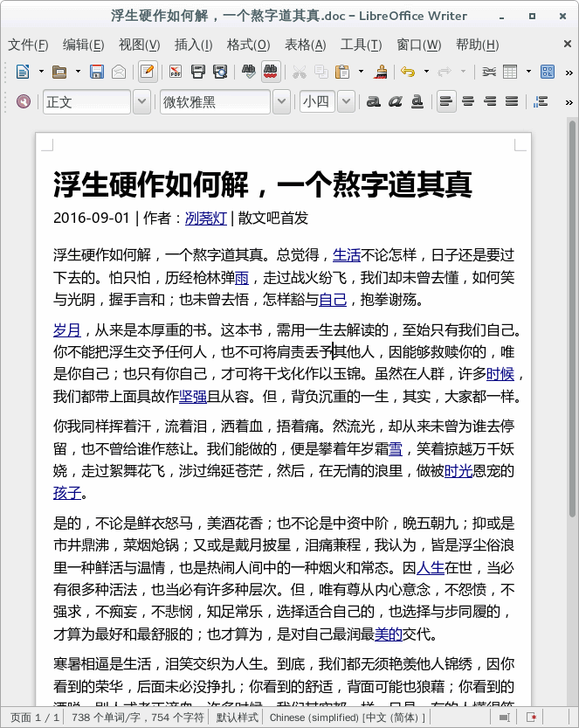Open the 格式(O) menu
The width and height of the screenshot is (579, 728).
coord(248,45)
